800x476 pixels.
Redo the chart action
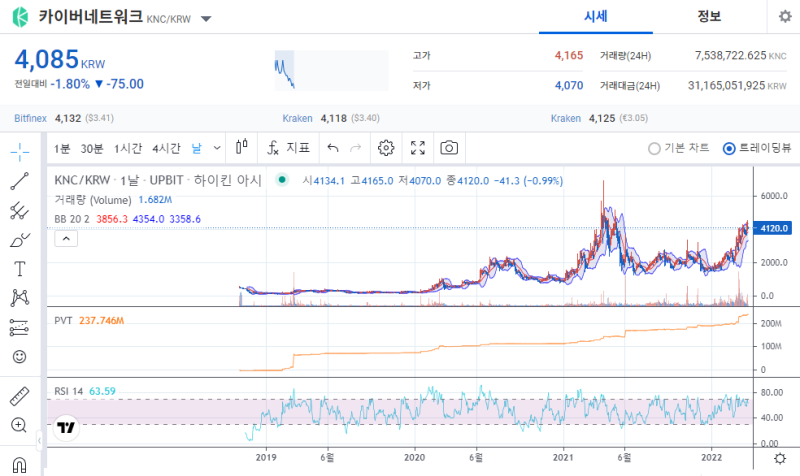click(355, 148)
